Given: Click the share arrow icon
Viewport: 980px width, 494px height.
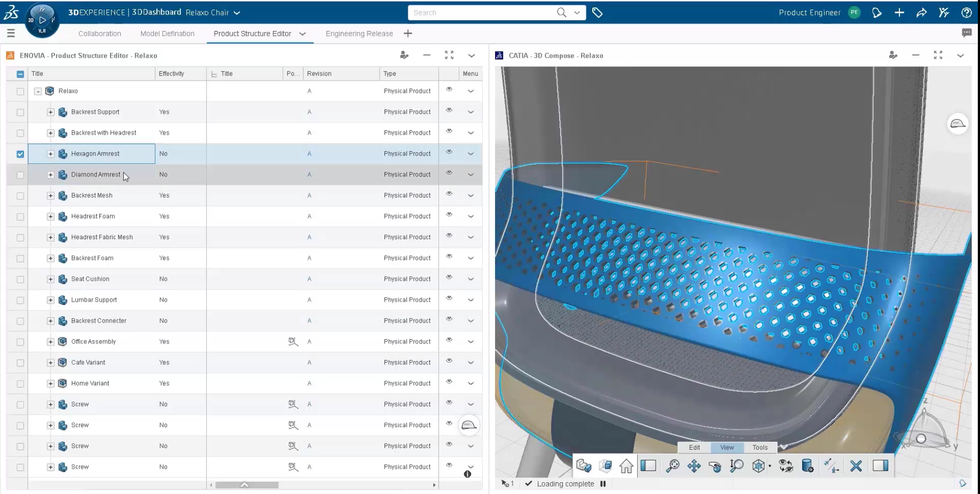Looking at the screenshot, I should point(922,13).
